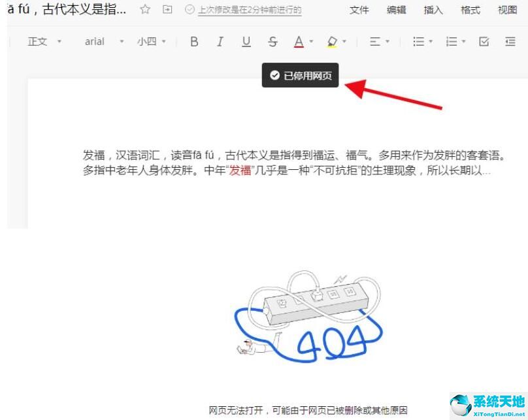This screenshot has height=420, width=528.
Task: Insert a checklist item
Action: [484, 41]
